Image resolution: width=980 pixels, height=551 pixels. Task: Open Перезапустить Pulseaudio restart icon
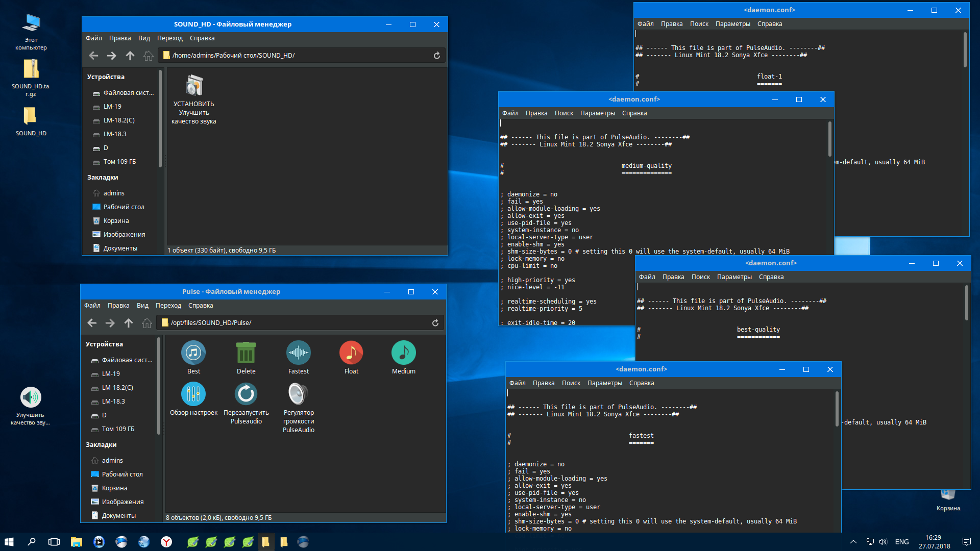pyautogui.click(x=246, y=394)
